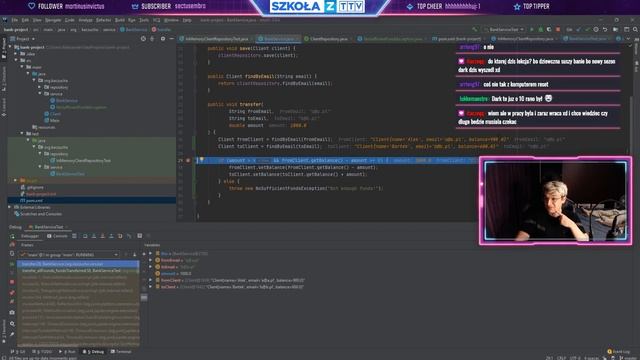Toggle the Terminal tool window button

tap(121, 351)
